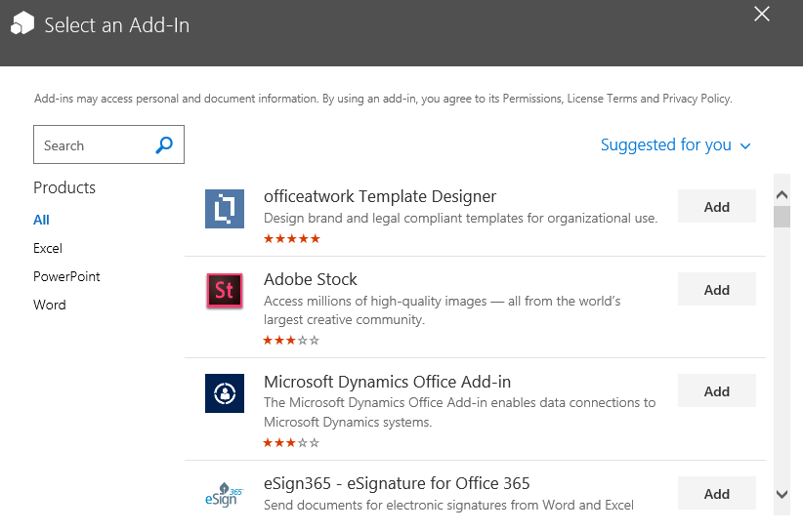Add the Adobe Stock add-in
The image size is (803, 532).
(716, 290)
